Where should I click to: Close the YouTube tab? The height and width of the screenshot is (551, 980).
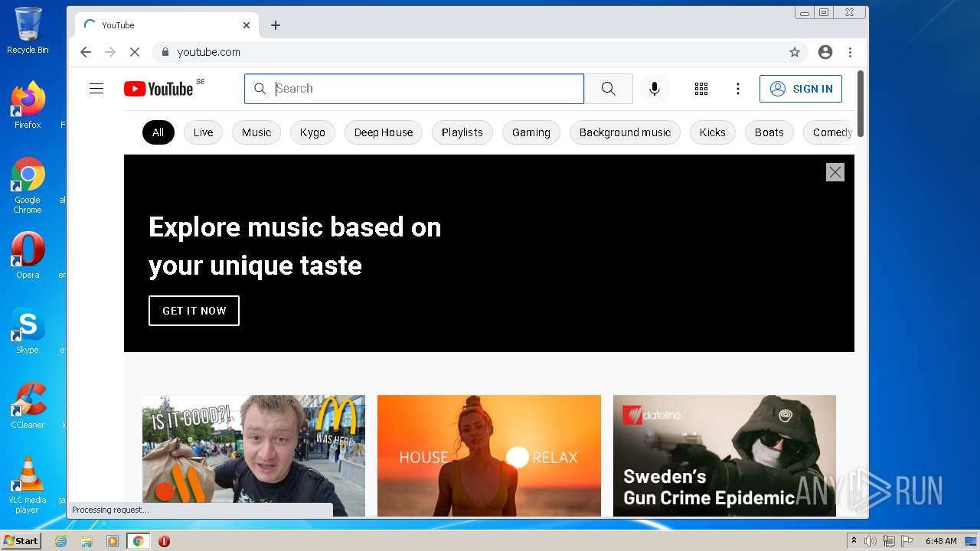(x=247, y=25)
